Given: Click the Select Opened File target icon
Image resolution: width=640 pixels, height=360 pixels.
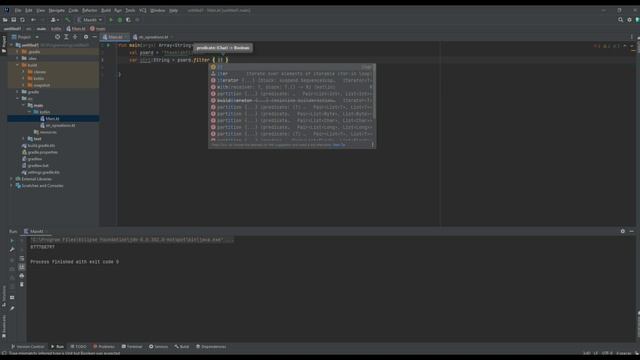Looking at the screenshot, I should coord(57,37).
